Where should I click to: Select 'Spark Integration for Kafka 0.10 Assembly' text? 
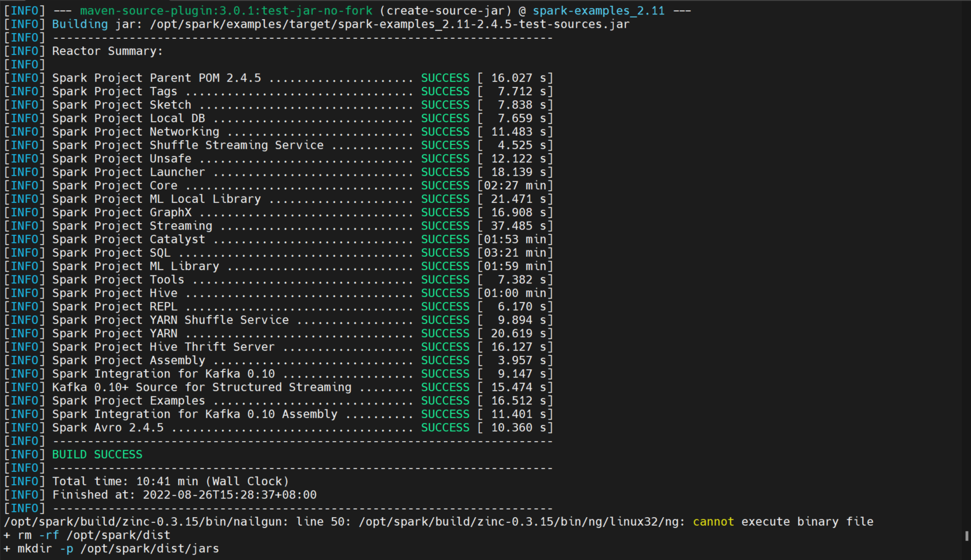(x=195, y=414)
